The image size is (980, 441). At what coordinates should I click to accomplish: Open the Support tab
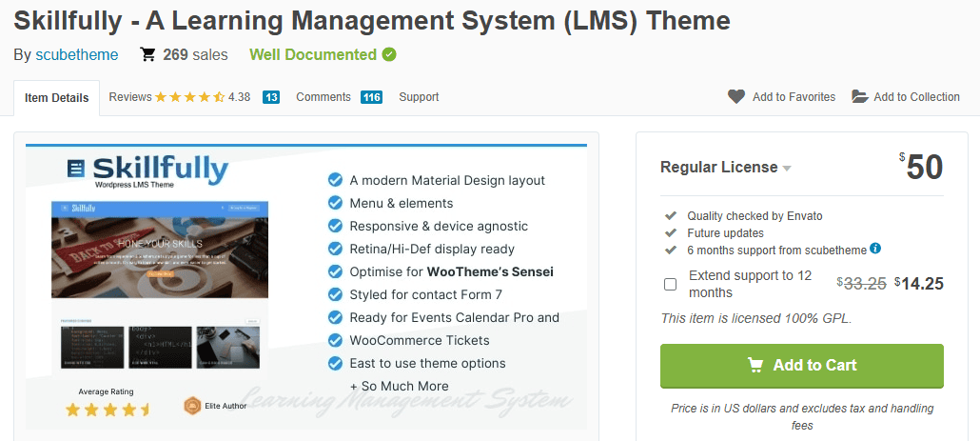point(419,97)
